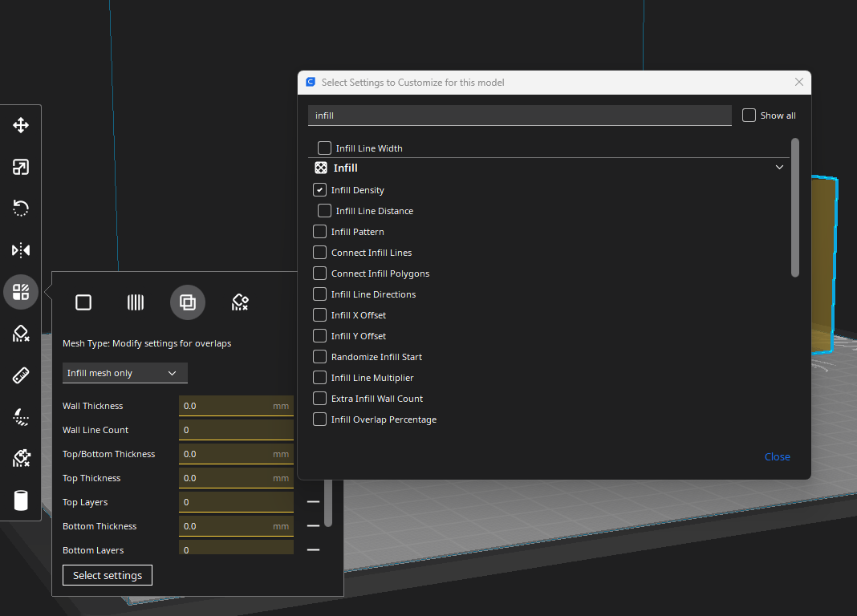The width and height of the screenshot is (857, 616).
Task: Check Connect Infill Lines option
Action: [319, 253]
